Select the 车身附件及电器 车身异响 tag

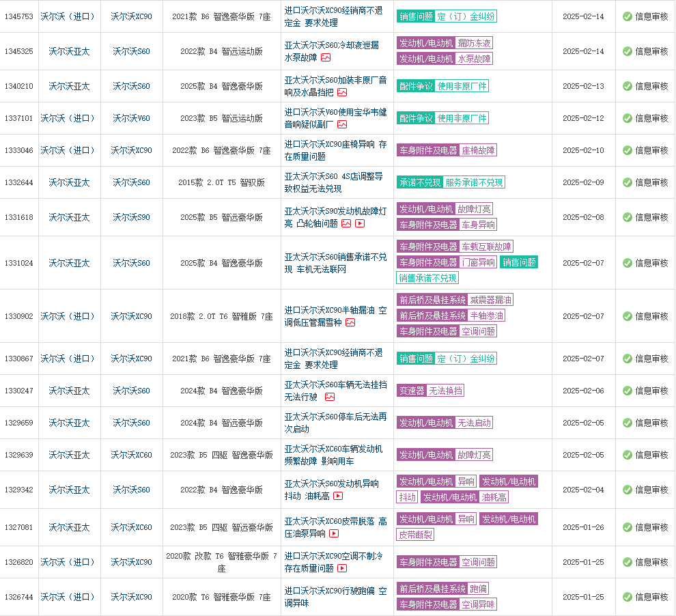coord(447,225)
